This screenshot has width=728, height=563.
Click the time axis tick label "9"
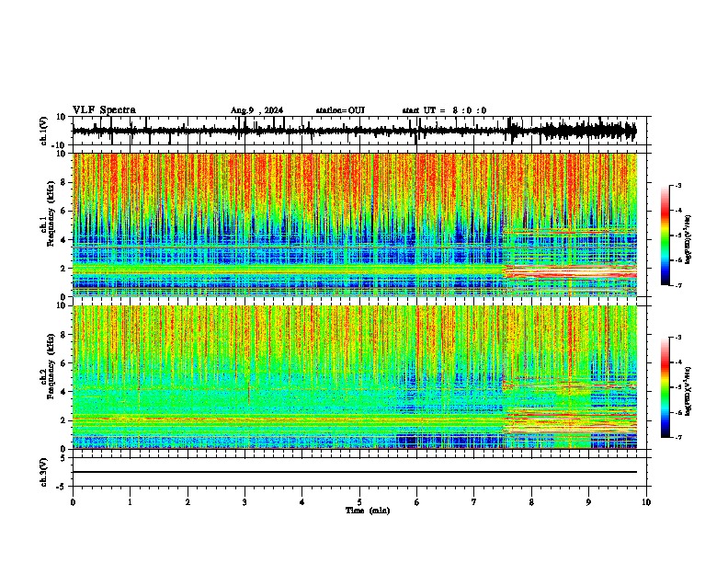(588, 502)
